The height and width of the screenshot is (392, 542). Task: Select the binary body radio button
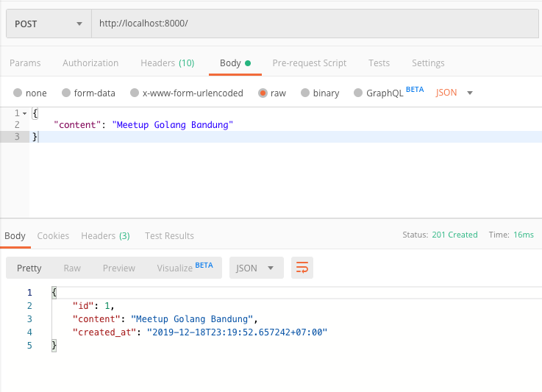pyautogui.click(x=305, y=93)
